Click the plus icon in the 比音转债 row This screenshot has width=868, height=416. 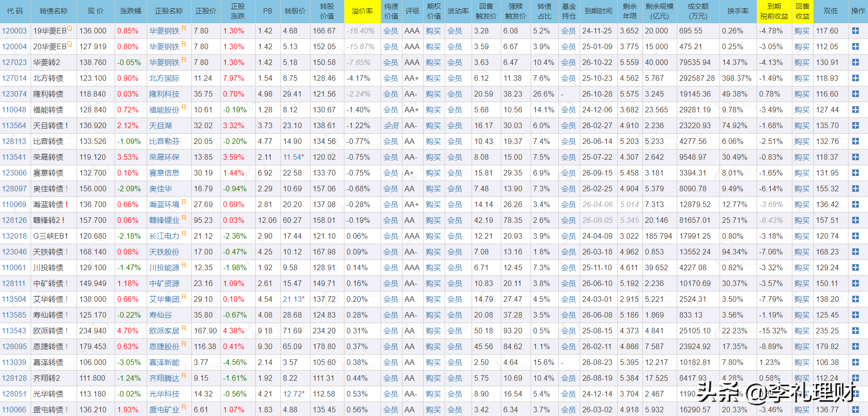(x=855, y=142)
